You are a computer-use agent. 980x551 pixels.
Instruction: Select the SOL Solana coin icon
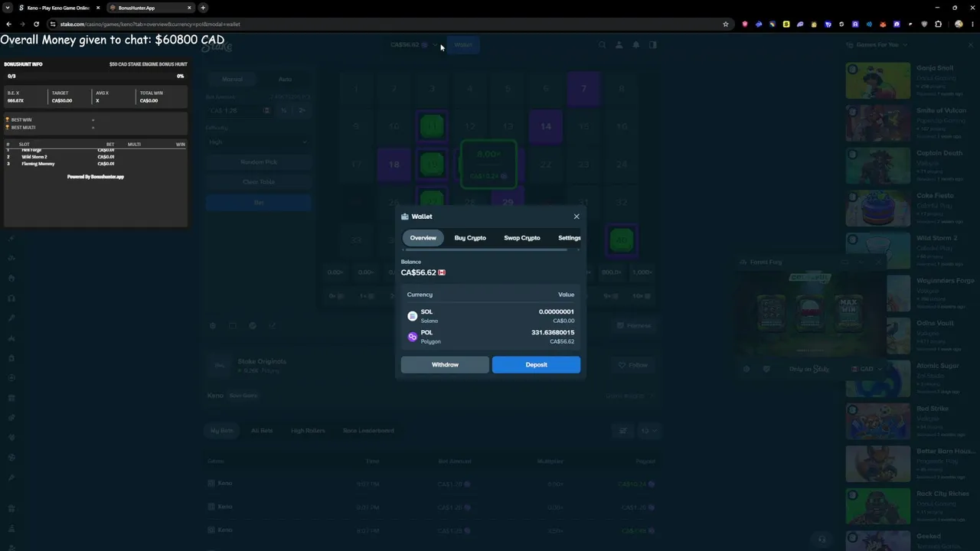click(413, 316)
